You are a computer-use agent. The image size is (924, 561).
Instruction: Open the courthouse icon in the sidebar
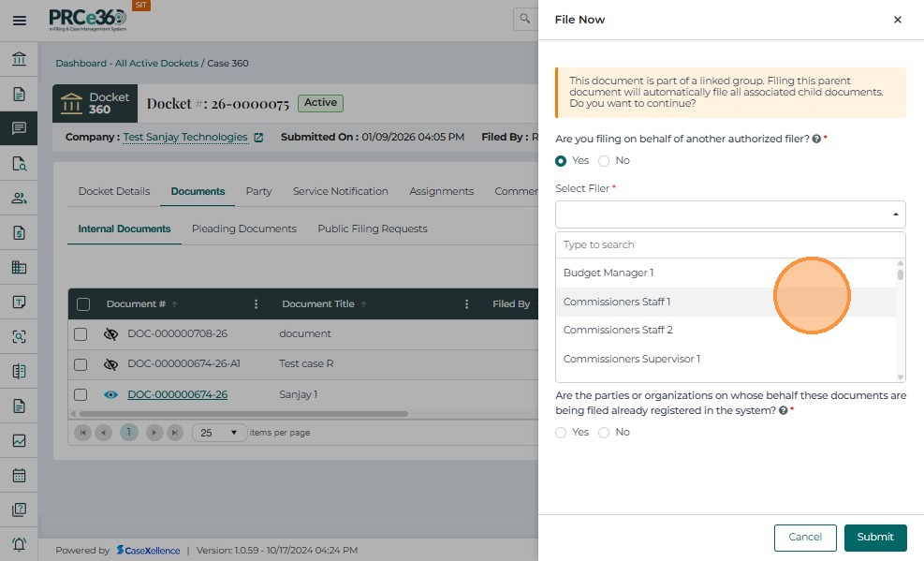click(x=19, y=60)
